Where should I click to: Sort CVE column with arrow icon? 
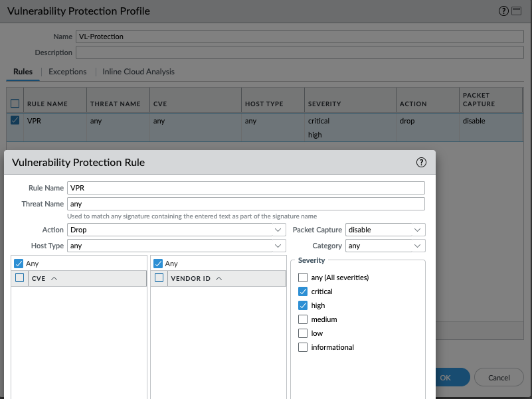tap(54, 279)
